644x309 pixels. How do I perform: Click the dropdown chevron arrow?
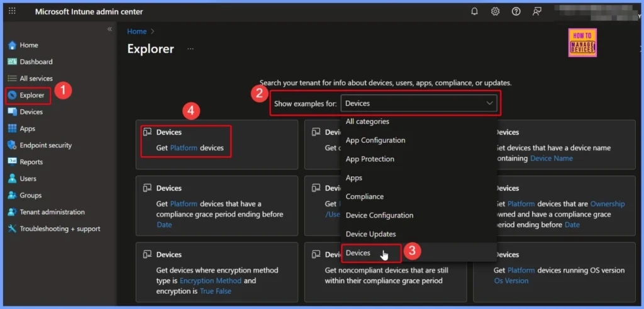(x=489, y=103)
